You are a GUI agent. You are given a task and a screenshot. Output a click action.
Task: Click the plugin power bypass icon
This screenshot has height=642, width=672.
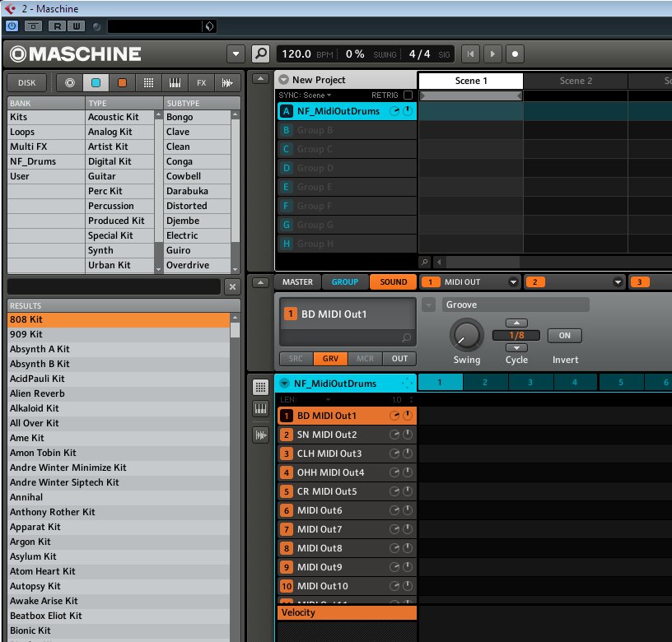click(x=12, y=26)
